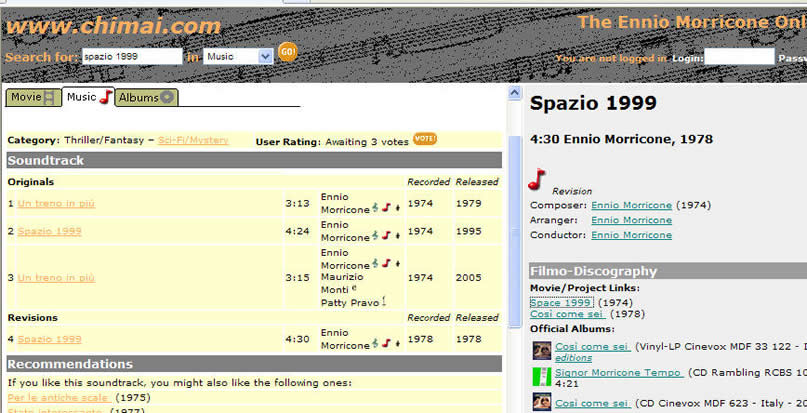The image size is (807, 413).
Task: Click the treble clef icon in 3:15 row
Action: tap(375, 263)
